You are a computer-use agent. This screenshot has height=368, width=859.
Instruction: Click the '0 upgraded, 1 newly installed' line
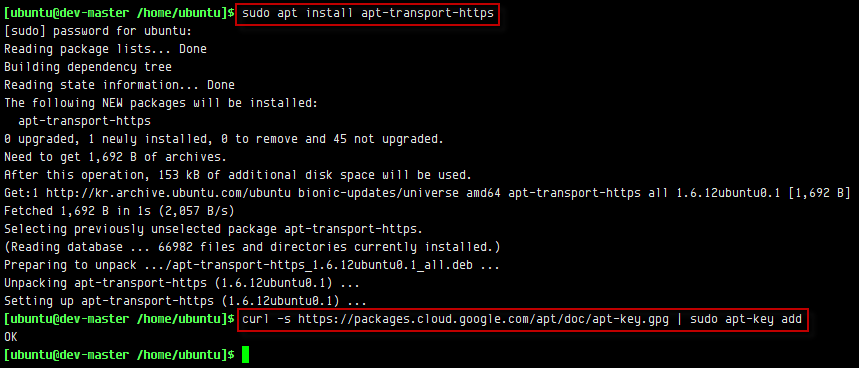click(x=224, y=139)
